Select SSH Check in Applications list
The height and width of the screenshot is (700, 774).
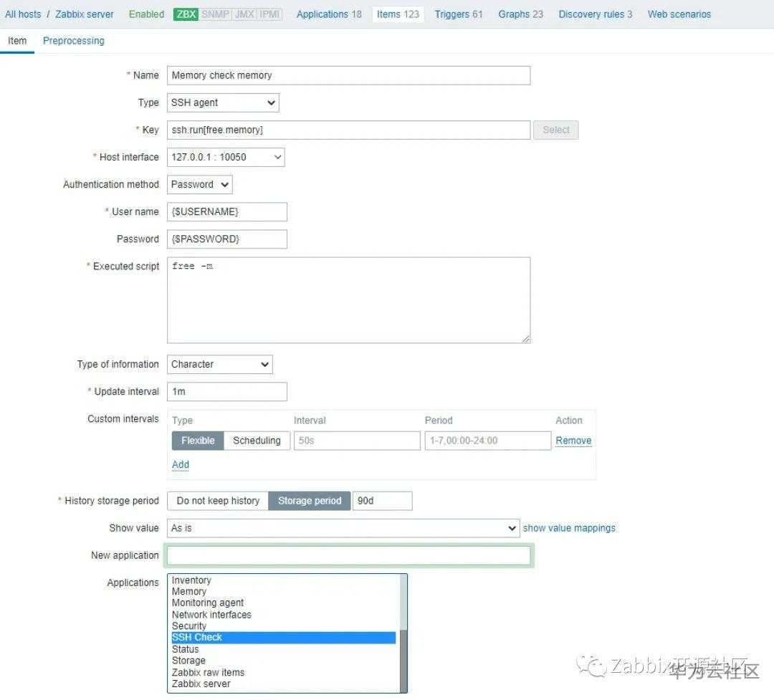tap(283, 637)
